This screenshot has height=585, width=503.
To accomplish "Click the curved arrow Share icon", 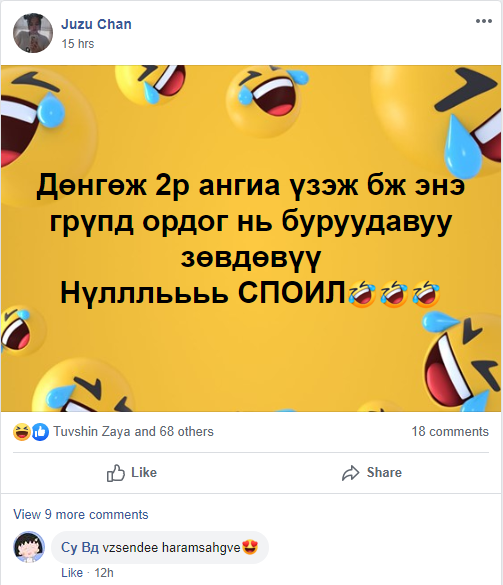I will point(350,473).
